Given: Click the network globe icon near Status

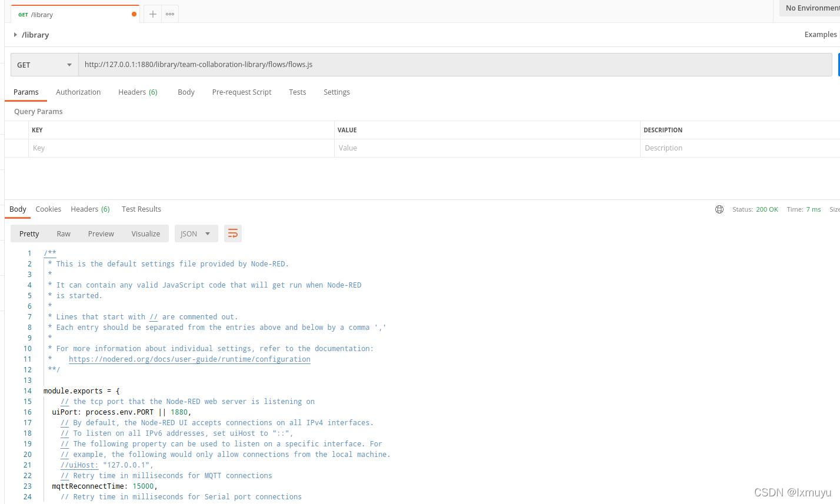Looking at the screenshot, I should coord(719,209).
